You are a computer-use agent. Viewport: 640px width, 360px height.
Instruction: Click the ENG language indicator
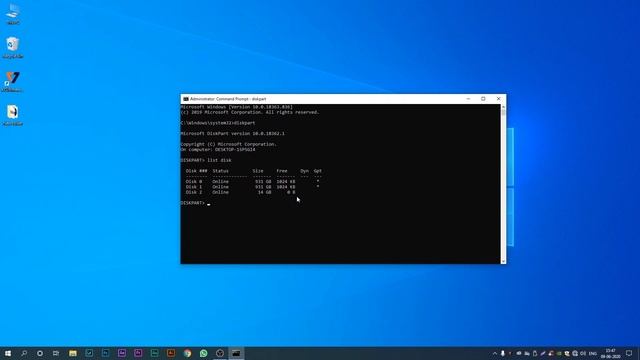pyautogui.click(x=593, y=353)
